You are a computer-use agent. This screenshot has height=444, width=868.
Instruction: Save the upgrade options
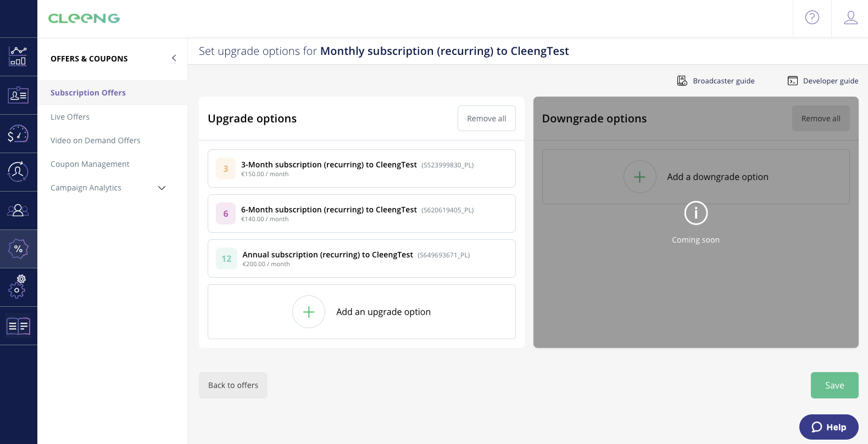point(834,385)
